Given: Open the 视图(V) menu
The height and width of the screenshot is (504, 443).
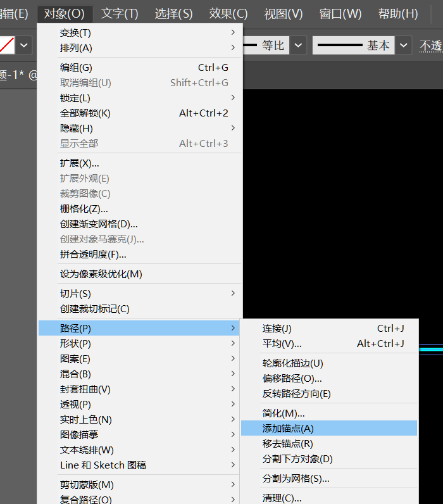Looking at the screenshot, I should [x=284, y=14].
